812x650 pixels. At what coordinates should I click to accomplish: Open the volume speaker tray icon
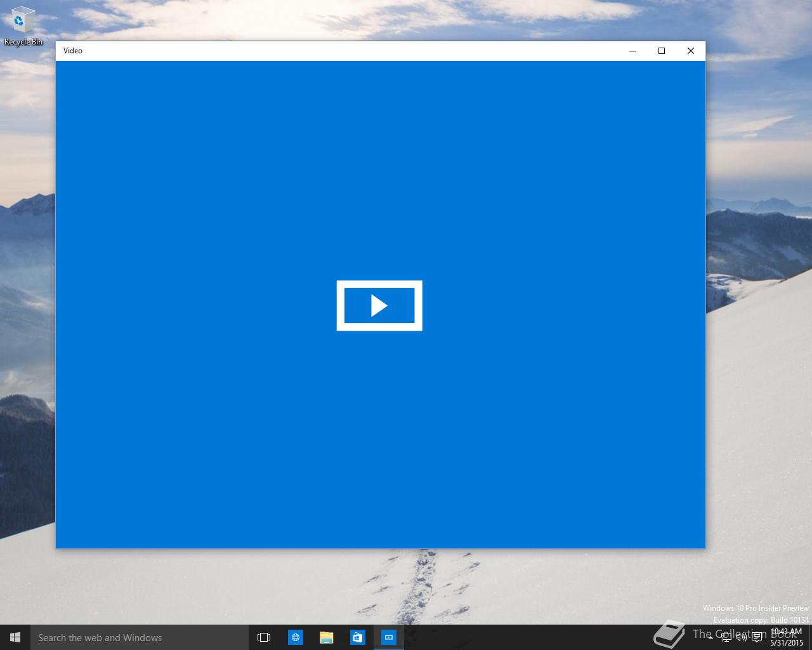pos(741,637)
